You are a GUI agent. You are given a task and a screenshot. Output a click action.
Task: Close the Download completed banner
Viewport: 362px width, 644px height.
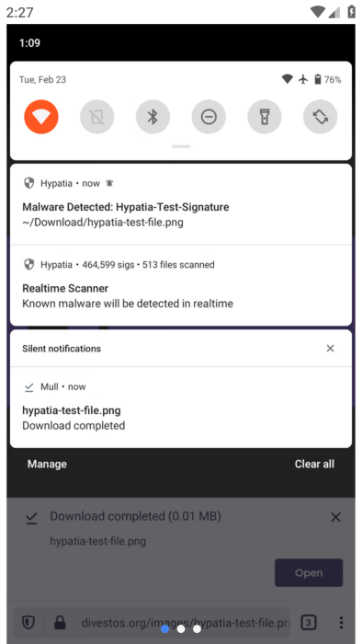(335, 517)
